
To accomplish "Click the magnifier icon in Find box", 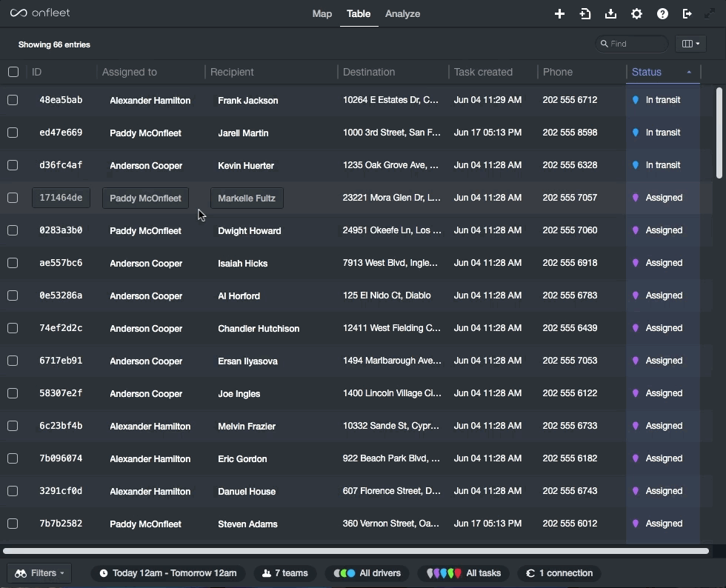I will coord(605,44).
